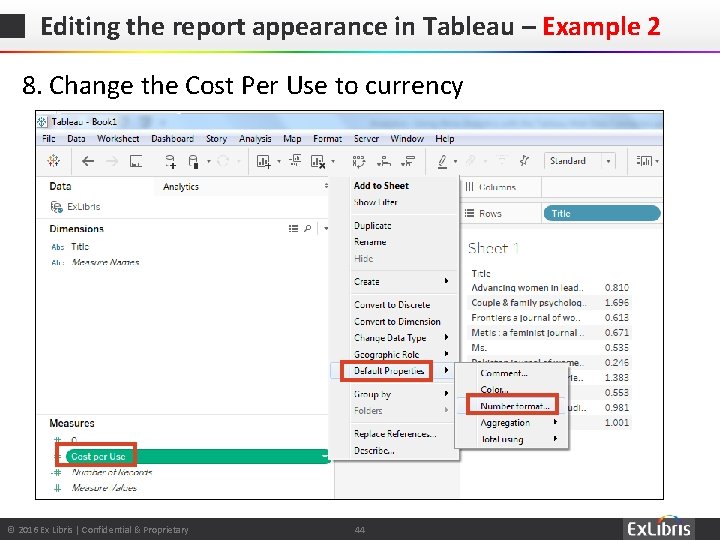The image size is (720, 540).
Task: Expand the Geographic Role submenu
Action: (446, 354)
